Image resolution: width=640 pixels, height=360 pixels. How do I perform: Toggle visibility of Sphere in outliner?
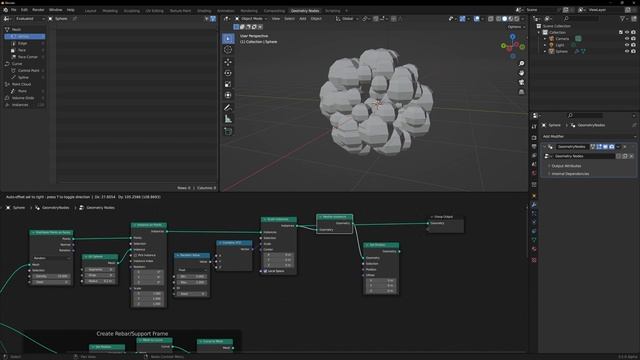click(627, 51)
